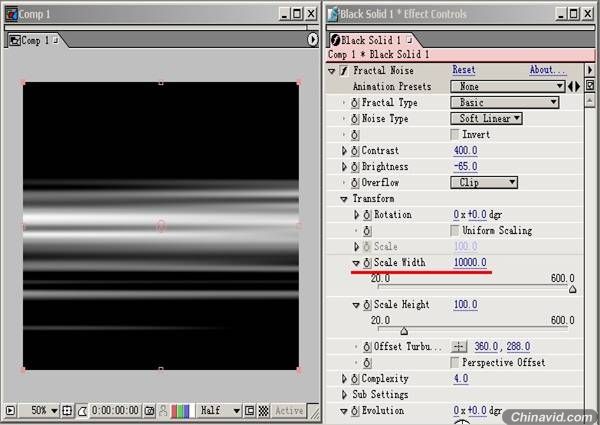Toggle stopwatch for Offset Turbulence
600x425 pixels.
coord(367,347)
